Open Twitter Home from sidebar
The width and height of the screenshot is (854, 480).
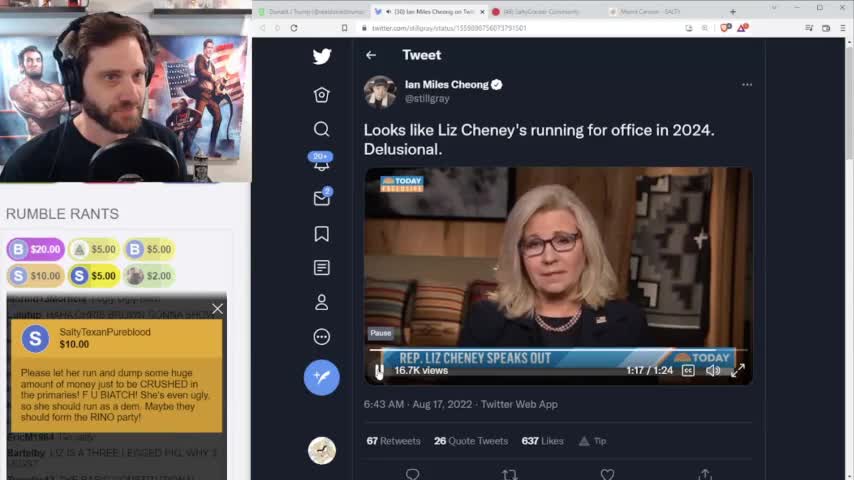tap(321, 95)
